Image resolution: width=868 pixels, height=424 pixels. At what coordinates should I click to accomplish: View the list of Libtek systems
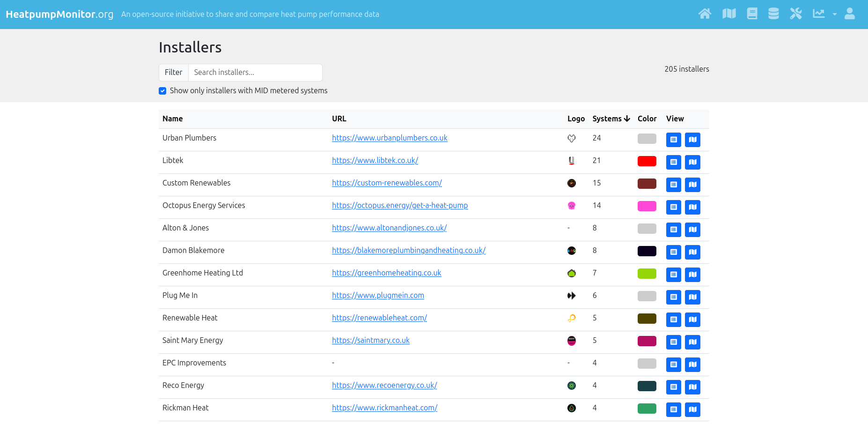[x=674, y=162]
